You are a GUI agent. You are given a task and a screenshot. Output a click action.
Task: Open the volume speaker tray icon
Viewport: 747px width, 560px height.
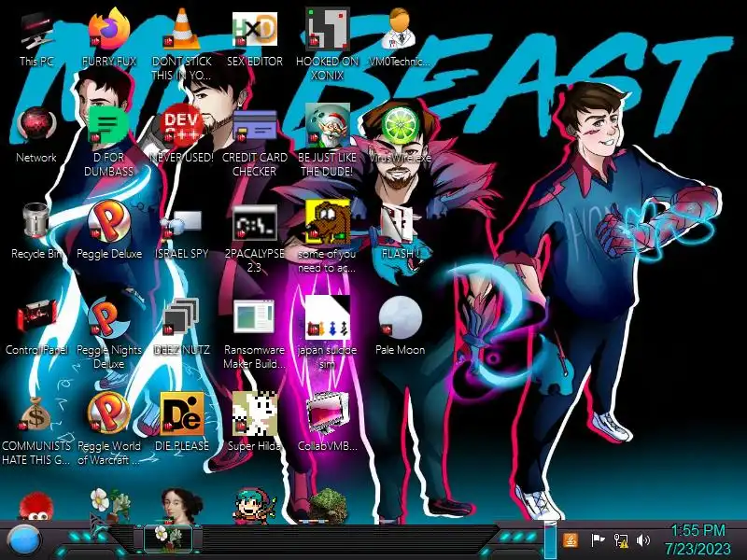[643, 540]
